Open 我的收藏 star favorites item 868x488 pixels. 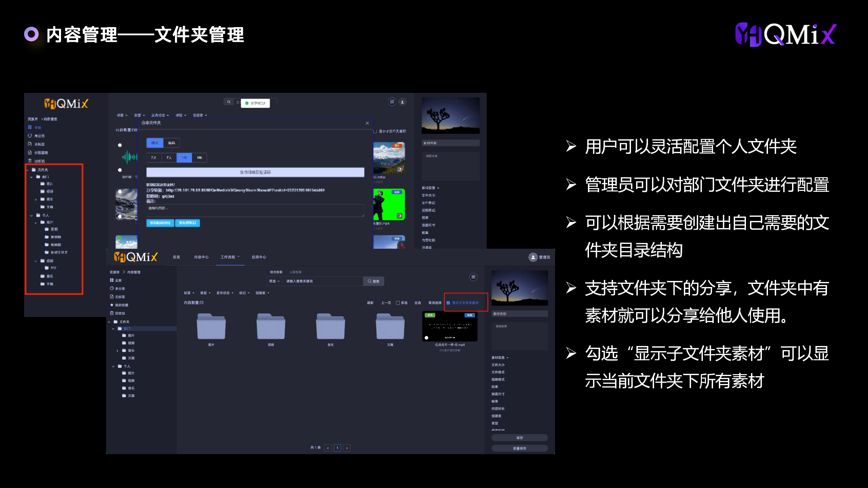(112, 305)
